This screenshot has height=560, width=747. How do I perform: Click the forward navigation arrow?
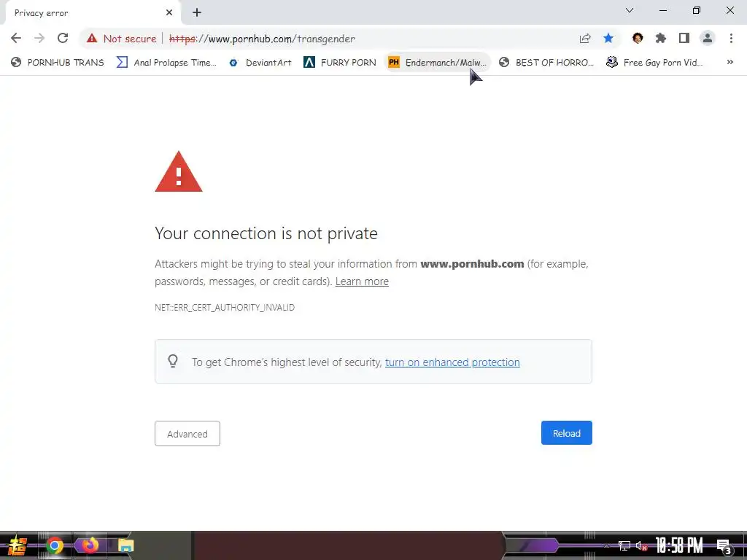(x=39, y=38)
